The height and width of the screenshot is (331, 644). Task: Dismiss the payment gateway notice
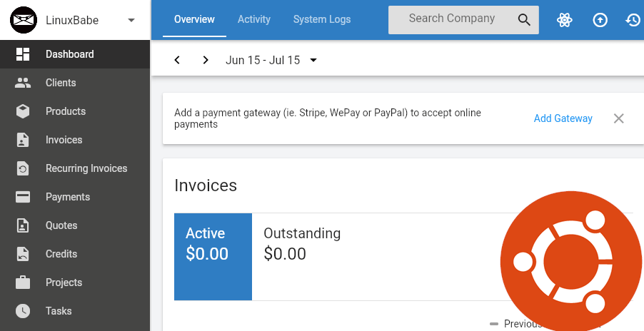(x=619, y=118)
